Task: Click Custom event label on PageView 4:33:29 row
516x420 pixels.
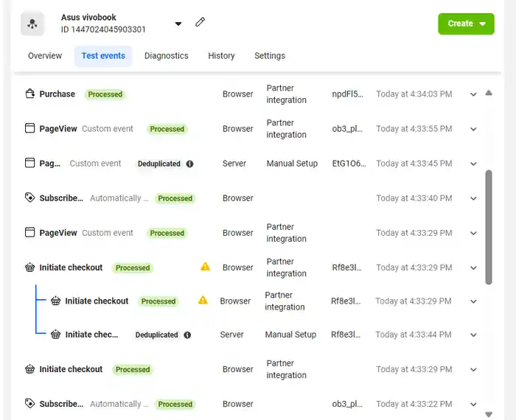Action: pos(108,233)
